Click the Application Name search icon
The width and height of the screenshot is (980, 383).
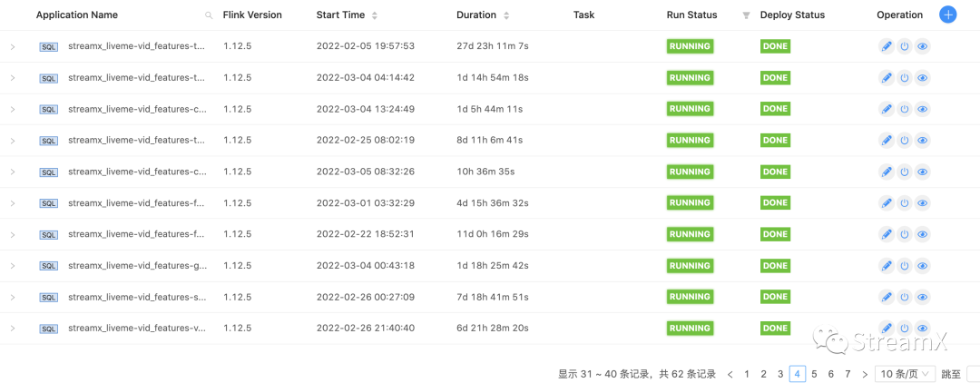click(209, 15)
